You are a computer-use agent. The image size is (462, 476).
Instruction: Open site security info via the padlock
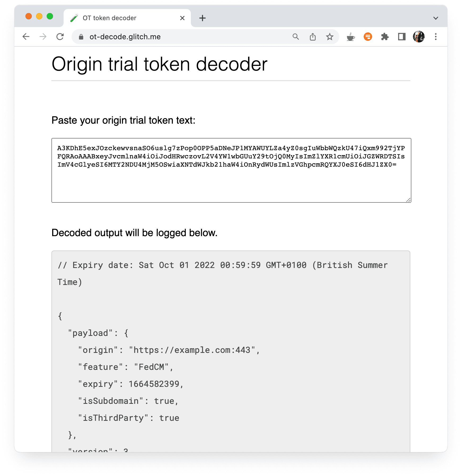81,37
